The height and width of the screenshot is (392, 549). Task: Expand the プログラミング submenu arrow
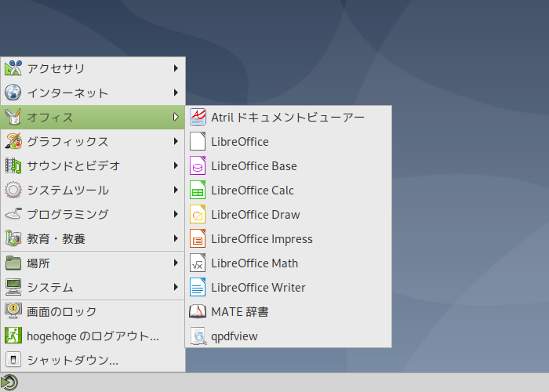click(176, 214)
